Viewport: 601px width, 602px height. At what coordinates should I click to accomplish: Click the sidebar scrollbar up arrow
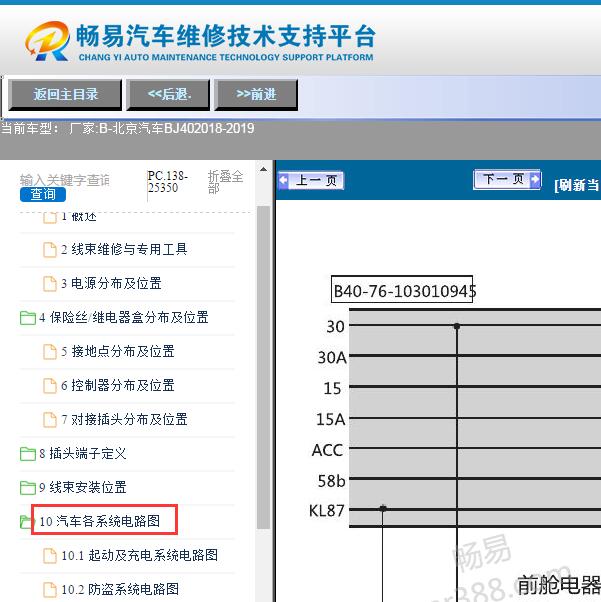pos(263,169)
